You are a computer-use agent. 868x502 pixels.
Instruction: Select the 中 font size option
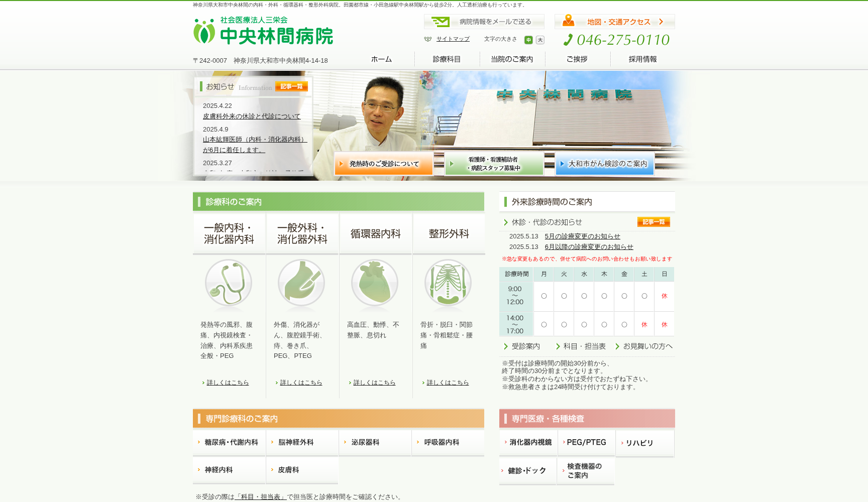(528, 40)
